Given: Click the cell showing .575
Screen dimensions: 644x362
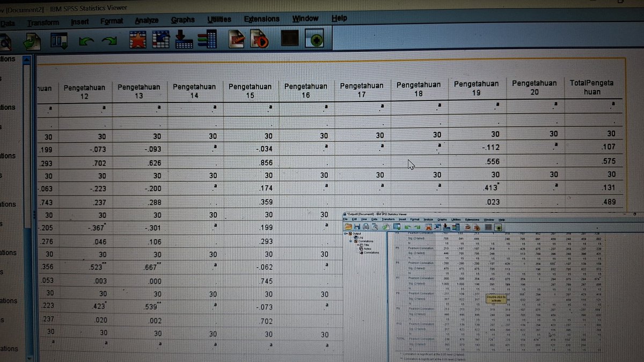Looking at the screenshot, I should (608, 160).
